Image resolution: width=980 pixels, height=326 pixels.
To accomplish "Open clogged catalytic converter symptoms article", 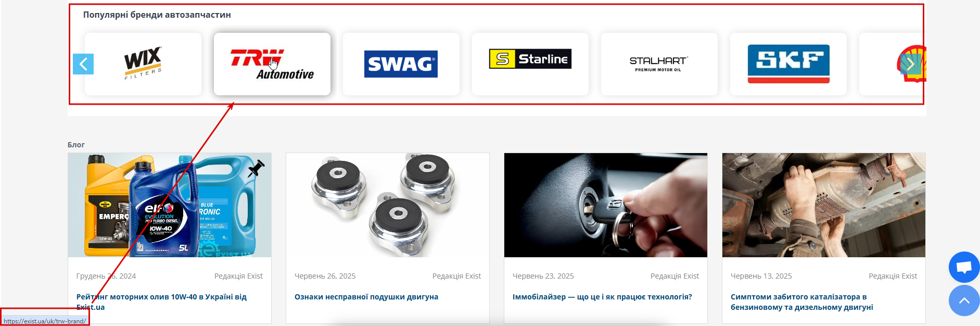I will pos(802,302).
